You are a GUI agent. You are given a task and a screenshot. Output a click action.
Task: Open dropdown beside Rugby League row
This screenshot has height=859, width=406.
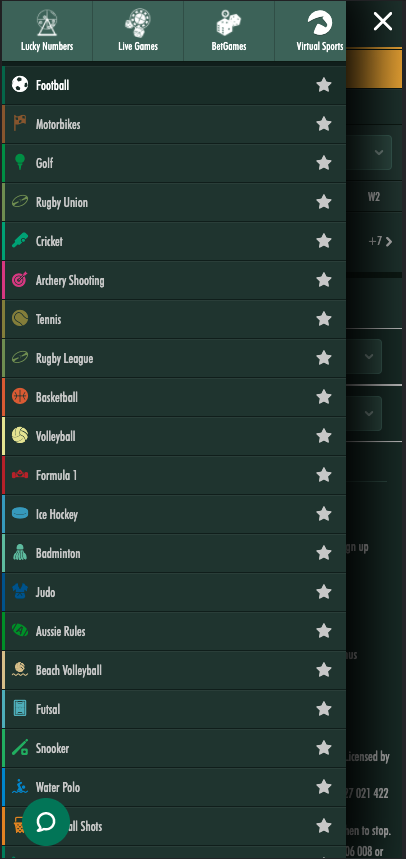pyautogui.click(x=369, y=357)
